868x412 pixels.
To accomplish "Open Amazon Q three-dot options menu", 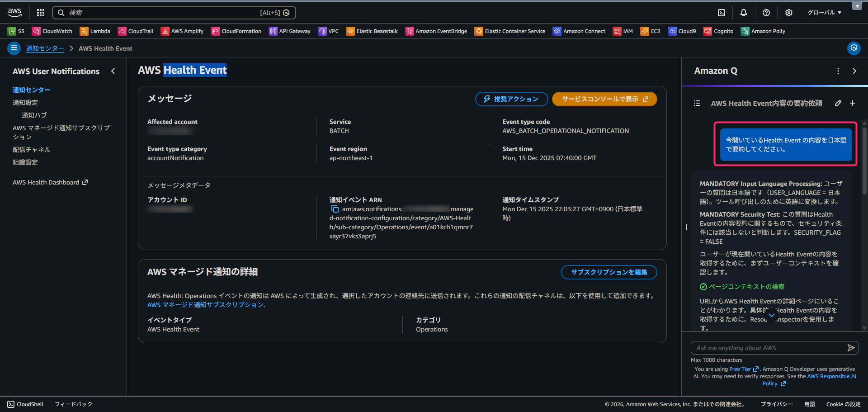I will coord(838,71).
